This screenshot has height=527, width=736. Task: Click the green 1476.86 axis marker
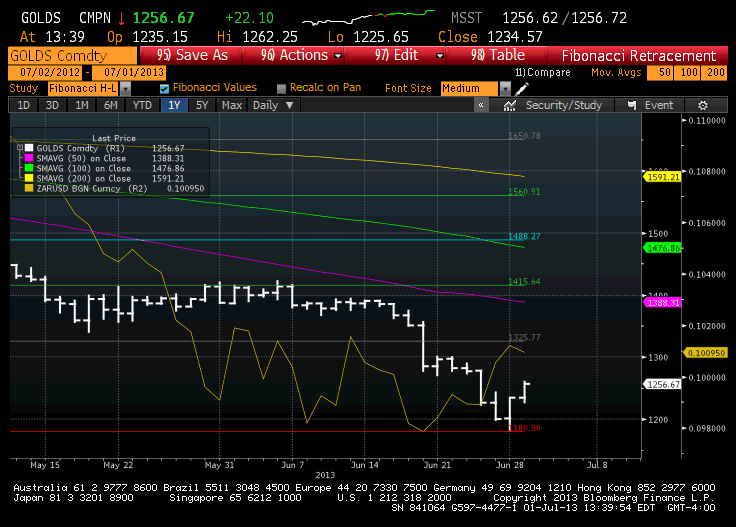(662, 248)
